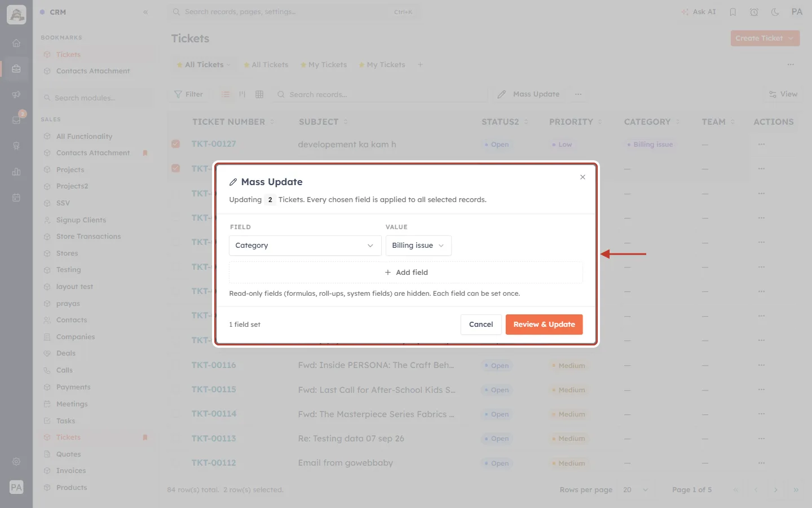This screenshot has height=508, width=812.
Task: Open Companies module in sidebar
Action: pos(76,337)
